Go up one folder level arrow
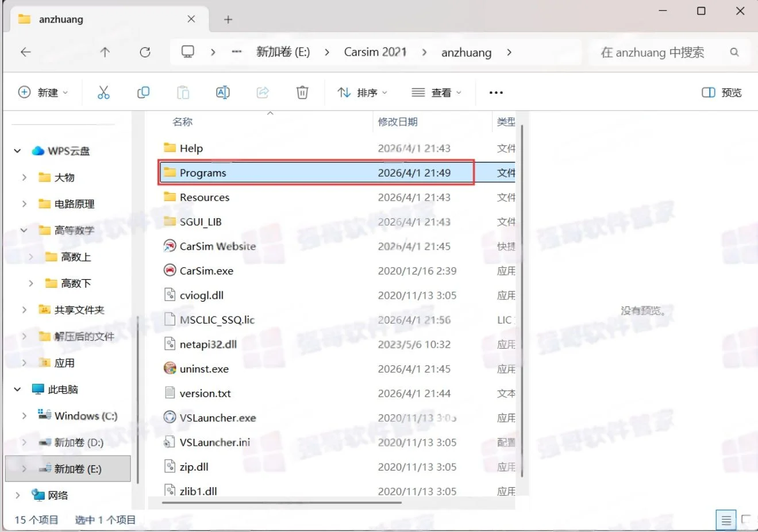Image resolution: width=758 pixels, height=532 pixels. [105, 52]
